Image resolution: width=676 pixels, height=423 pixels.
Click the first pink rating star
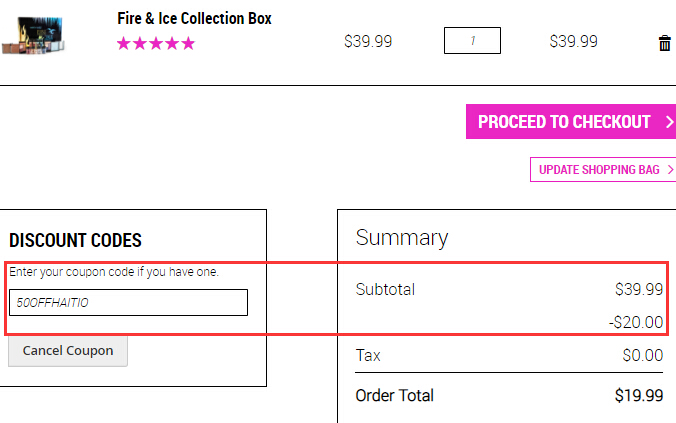(x=124, y=43)
